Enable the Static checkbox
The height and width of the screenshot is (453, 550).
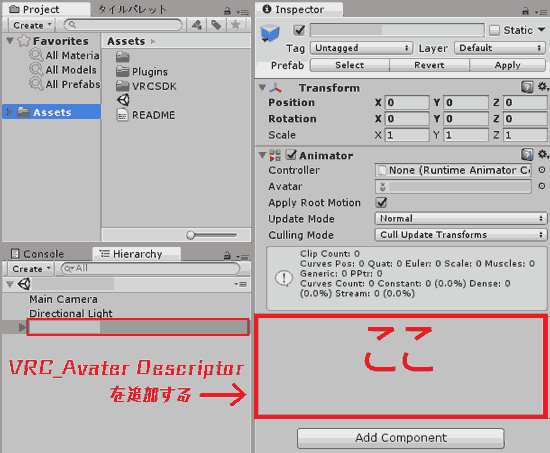click(x=494, y=30)
